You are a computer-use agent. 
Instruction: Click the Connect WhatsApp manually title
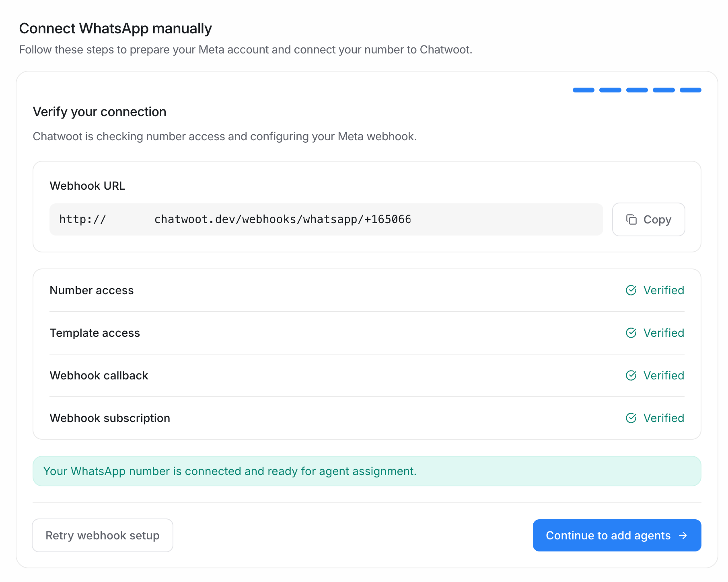tap(115, 29)
